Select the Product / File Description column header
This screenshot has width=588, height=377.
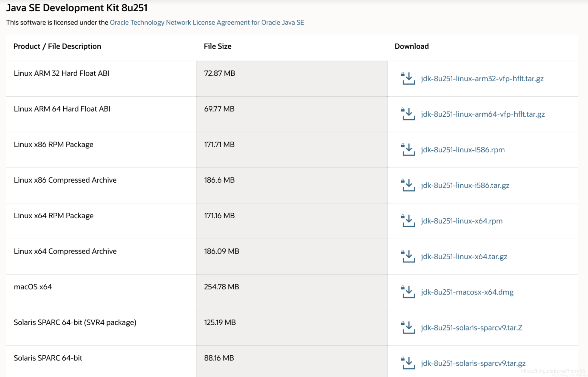pyautogui.click(x=57, y=46)
